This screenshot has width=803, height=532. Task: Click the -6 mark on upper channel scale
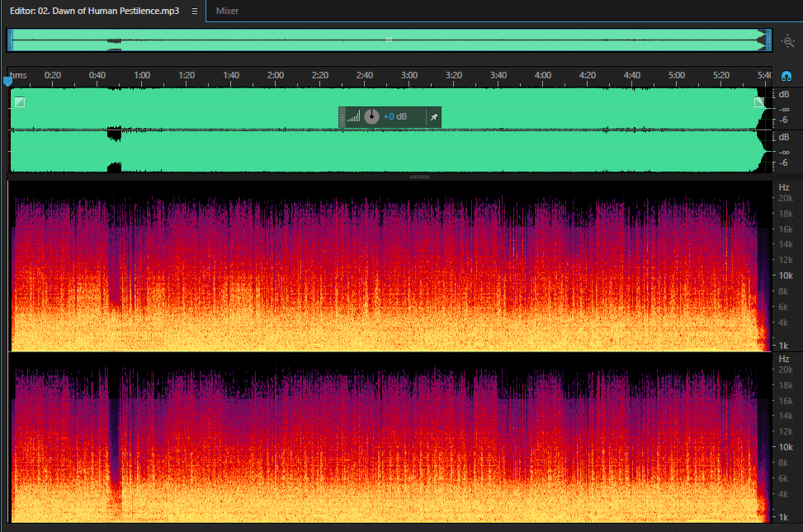tap(783, 120)
